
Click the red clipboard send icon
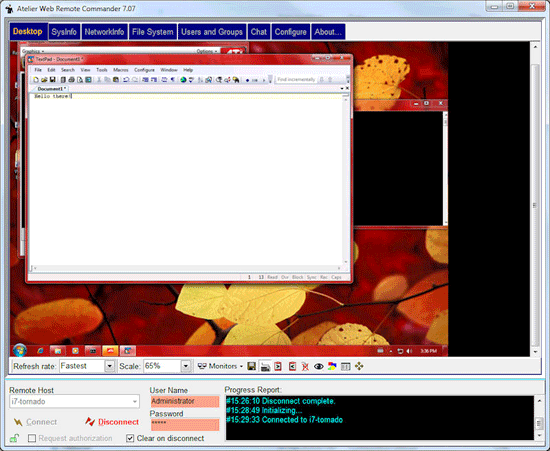pos(278,366)
